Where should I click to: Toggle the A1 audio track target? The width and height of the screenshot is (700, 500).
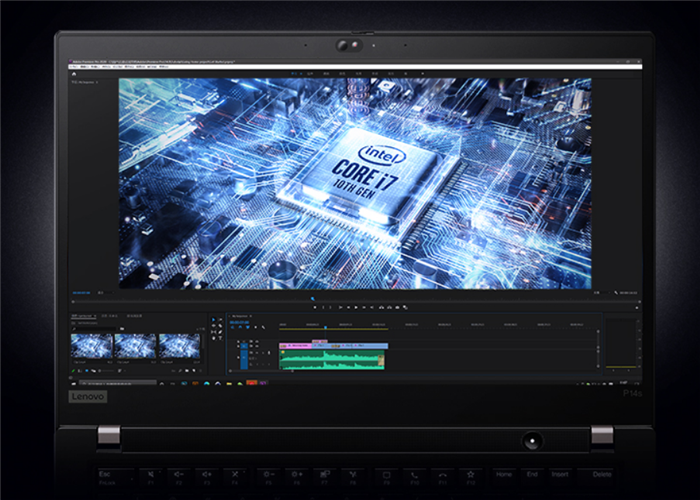click(x=244, y=358)
